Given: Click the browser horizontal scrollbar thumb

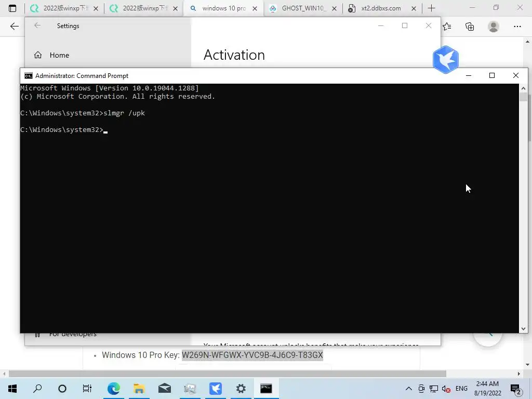Looking at the screenshot, I should (x=228, y=374).
